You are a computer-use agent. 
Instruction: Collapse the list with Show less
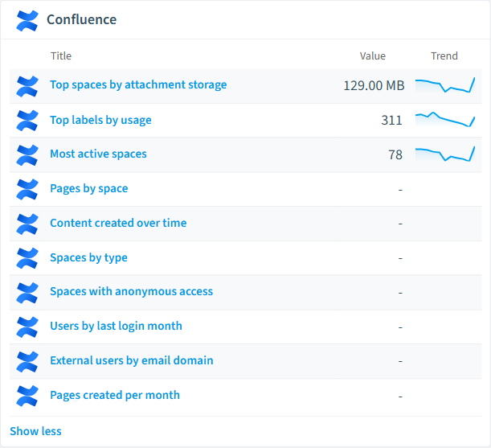click(x=35, y=431)
